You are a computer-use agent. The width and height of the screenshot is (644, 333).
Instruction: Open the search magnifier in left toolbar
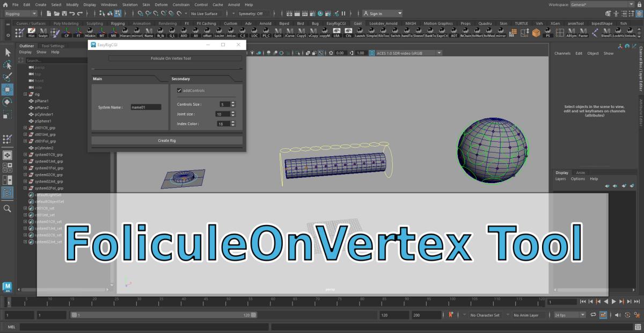[x=8, y=208]
